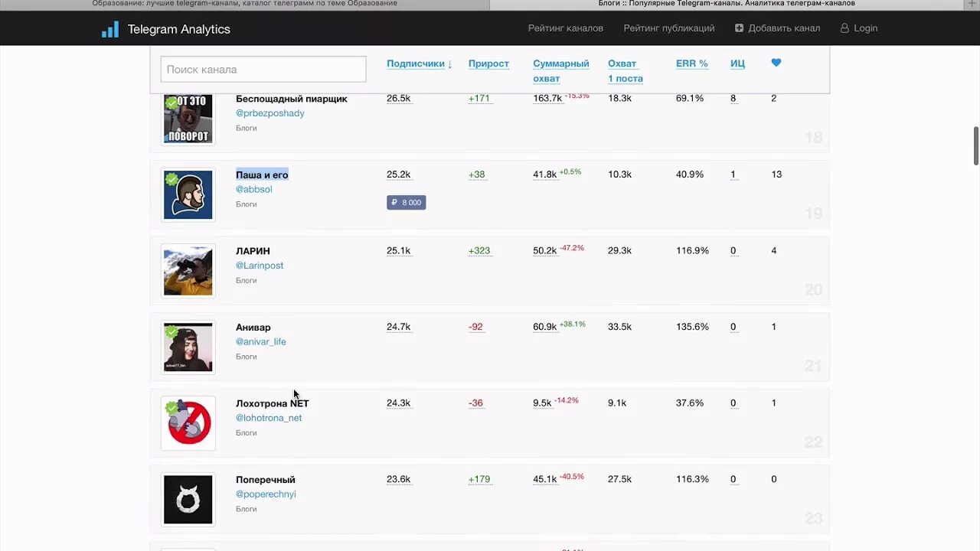Open the Анивар channel name
This screenshot has height=551, width=980.
253,328
